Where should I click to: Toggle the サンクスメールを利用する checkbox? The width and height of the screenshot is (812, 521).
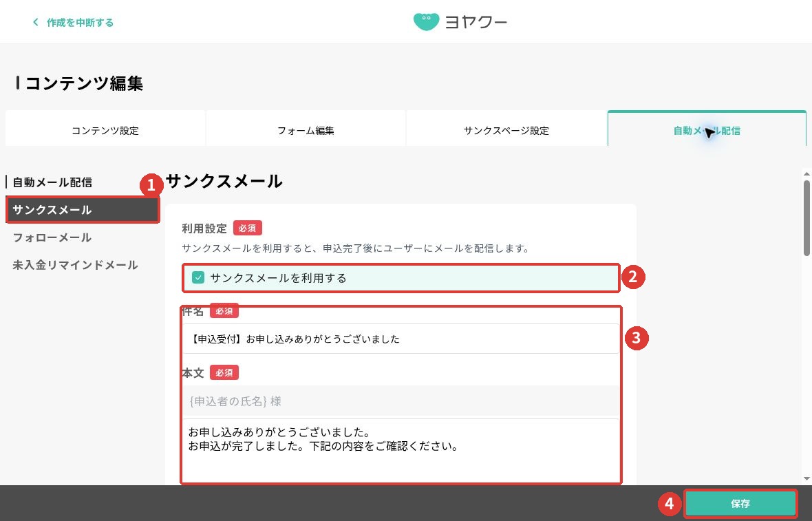(x=197, y=277)
